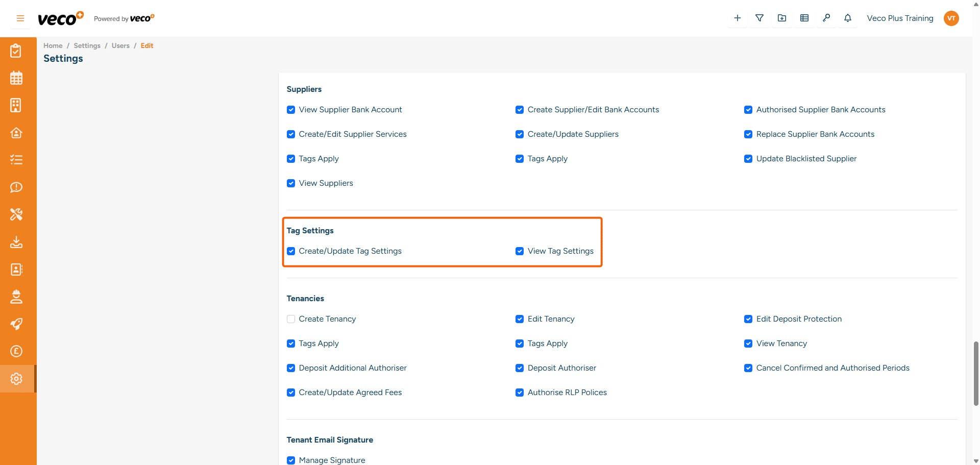Open the Users breadcrumb link
Image resolution: width=980 pixels, height=465 pixels.
[120, 45]
